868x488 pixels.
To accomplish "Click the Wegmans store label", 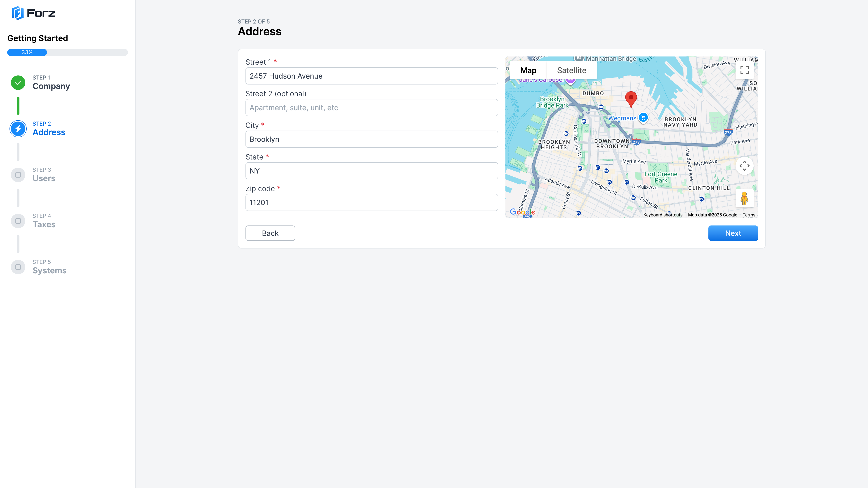I will 622,118.
